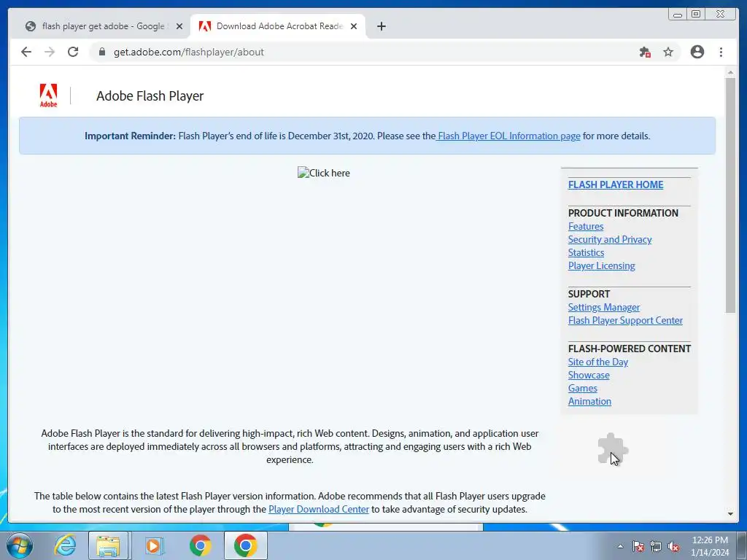Open the extensions puzzle icon in toolbar
This screenshot has width=747, height=560.
coord(645,52)
